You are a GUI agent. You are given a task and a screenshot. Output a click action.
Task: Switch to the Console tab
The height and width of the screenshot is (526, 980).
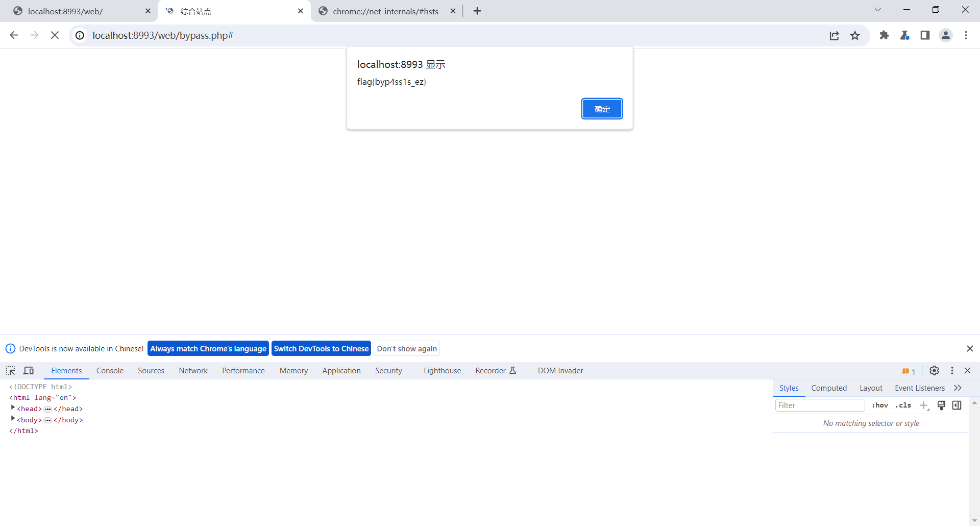coord(110,371)
